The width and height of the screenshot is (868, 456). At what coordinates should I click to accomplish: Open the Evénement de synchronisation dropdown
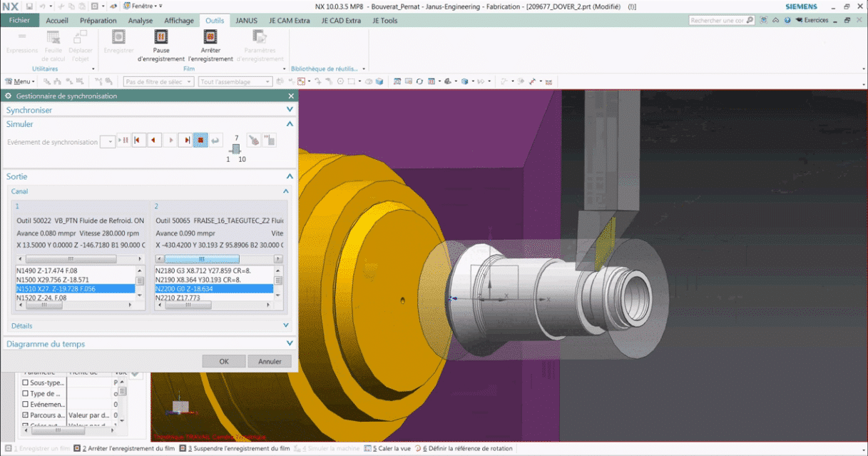coord(107,141)
